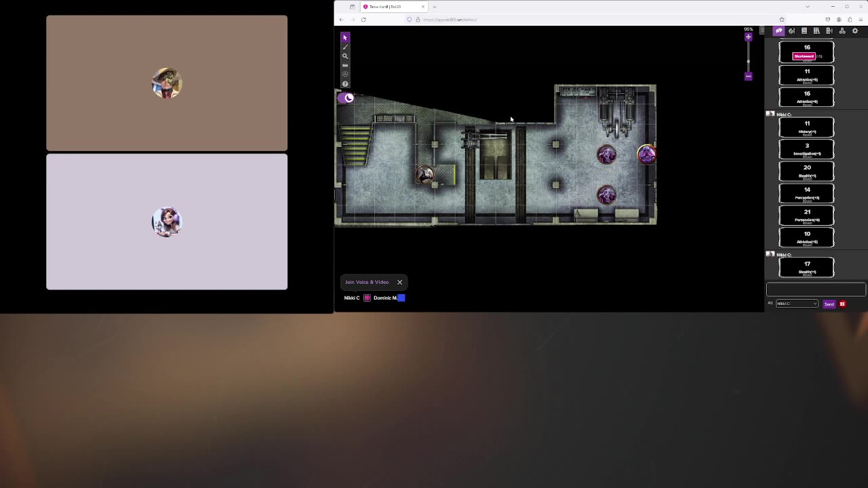Select Dominic M. player name

[385, 298]
